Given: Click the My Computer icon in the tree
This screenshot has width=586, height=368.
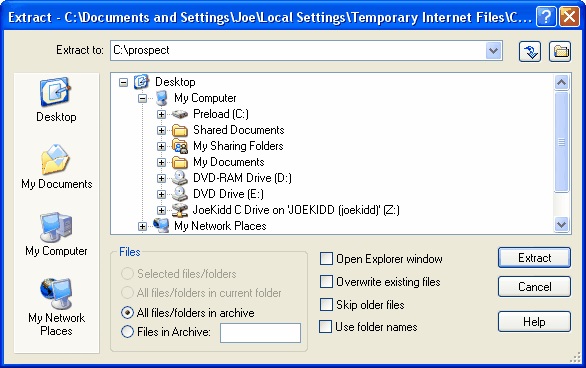Looking at the screenshot, I should pyautogui.click(x=161, y=98).
